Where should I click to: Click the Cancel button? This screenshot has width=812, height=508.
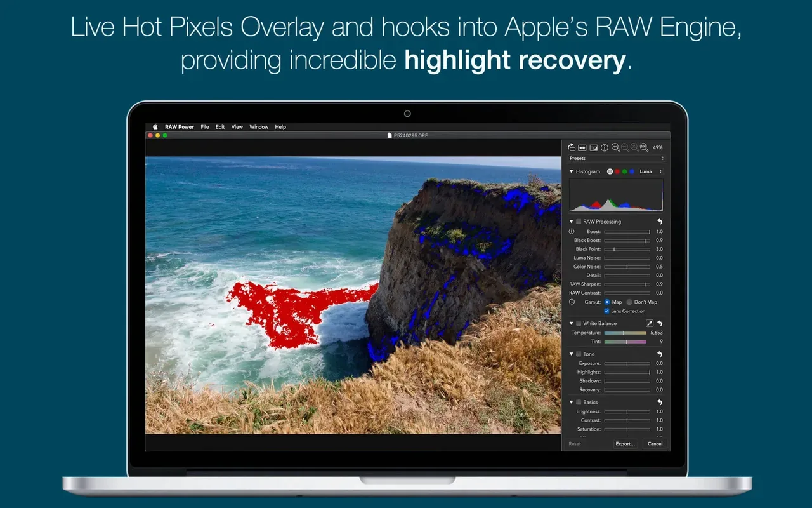pyautogui.click(x=655, y=443)
